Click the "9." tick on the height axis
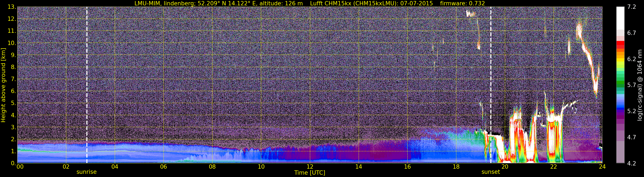 [x=13, y=55]
